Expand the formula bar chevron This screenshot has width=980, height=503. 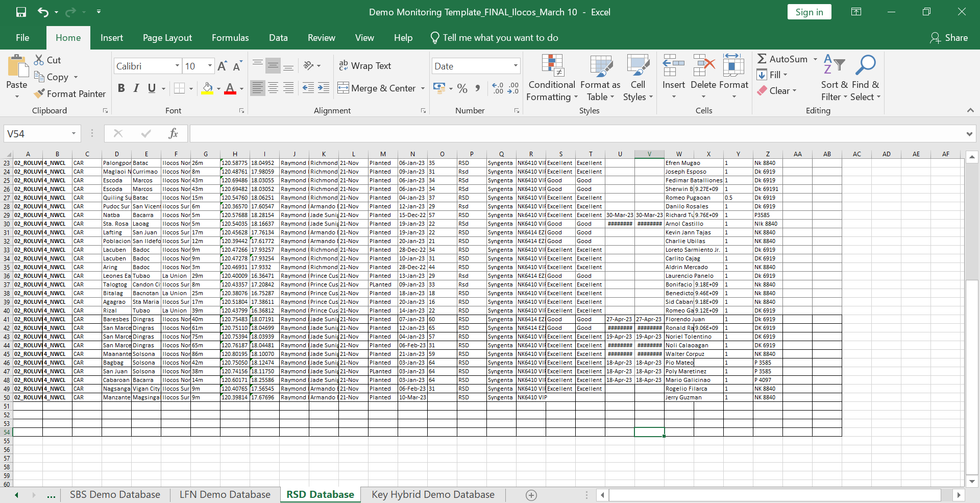[969, 134]
